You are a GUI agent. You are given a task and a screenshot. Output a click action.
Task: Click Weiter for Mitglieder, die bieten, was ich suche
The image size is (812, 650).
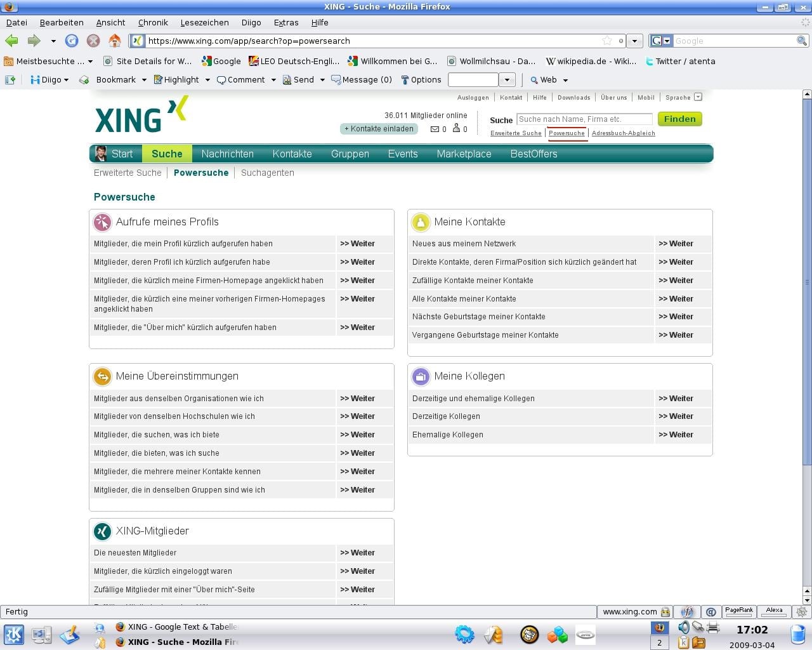(357, 453)
